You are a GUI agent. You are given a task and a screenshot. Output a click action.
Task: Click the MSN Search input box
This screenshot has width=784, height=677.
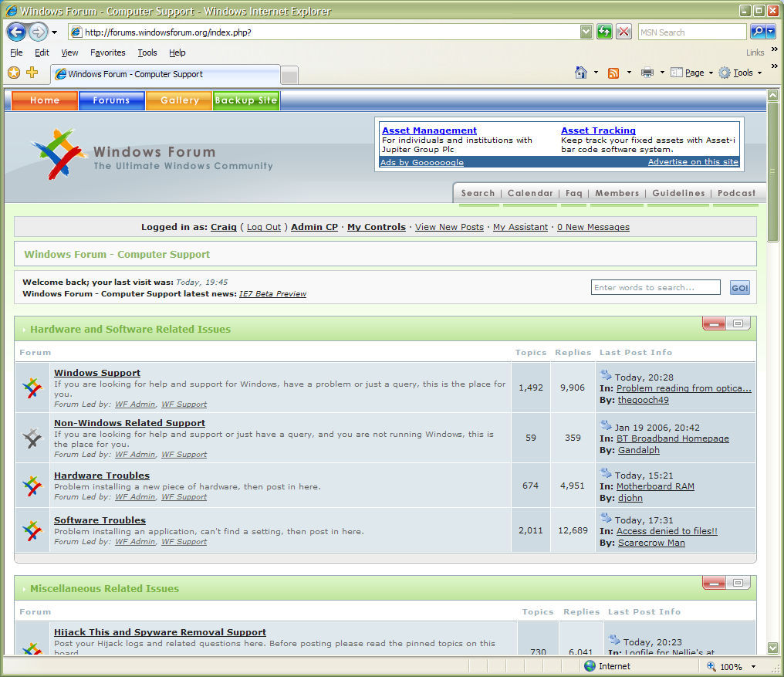692,32
